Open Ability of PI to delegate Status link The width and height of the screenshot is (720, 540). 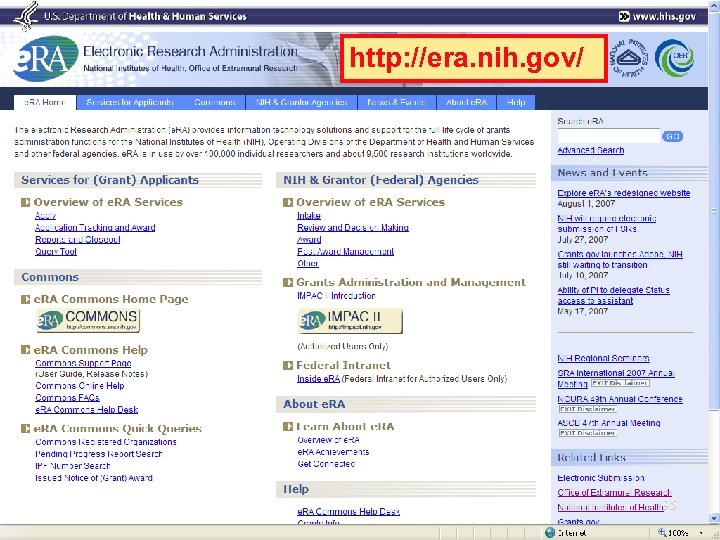(613, 296)
